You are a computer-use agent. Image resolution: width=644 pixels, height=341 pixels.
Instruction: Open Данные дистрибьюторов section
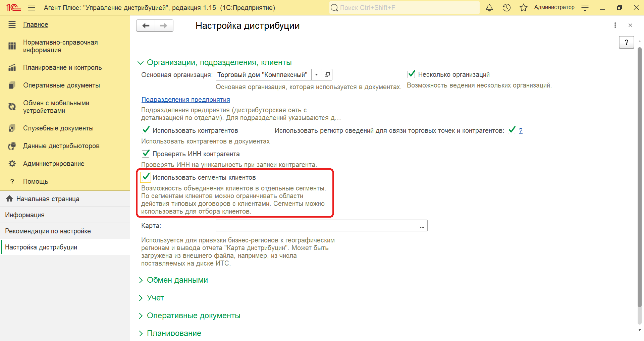point(61,146)
